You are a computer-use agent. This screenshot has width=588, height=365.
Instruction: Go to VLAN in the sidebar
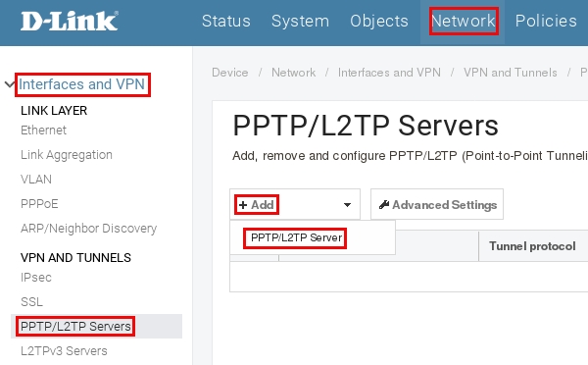(x=36, y=180)
